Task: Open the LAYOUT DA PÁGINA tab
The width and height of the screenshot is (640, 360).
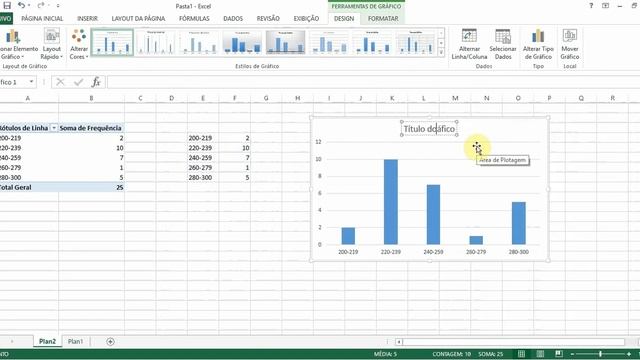Action: point(138,18)
